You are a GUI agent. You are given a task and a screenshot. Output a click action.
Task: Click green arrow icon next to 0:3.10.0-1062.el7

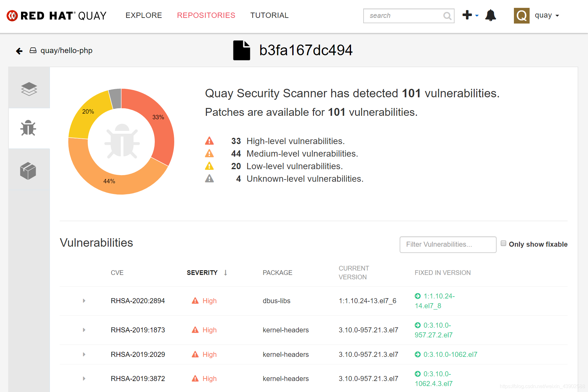(418, 354)
